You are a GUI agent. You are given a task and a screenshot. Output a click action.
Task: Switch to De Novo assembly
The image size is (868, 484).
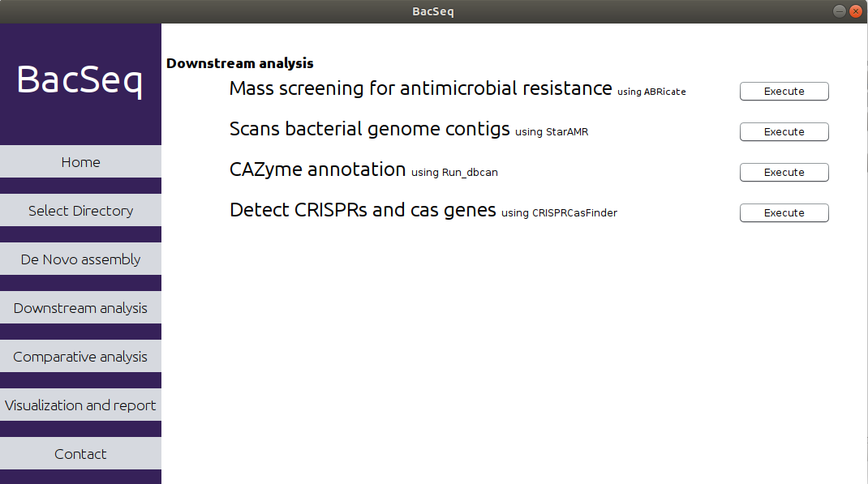coord(81,259)
